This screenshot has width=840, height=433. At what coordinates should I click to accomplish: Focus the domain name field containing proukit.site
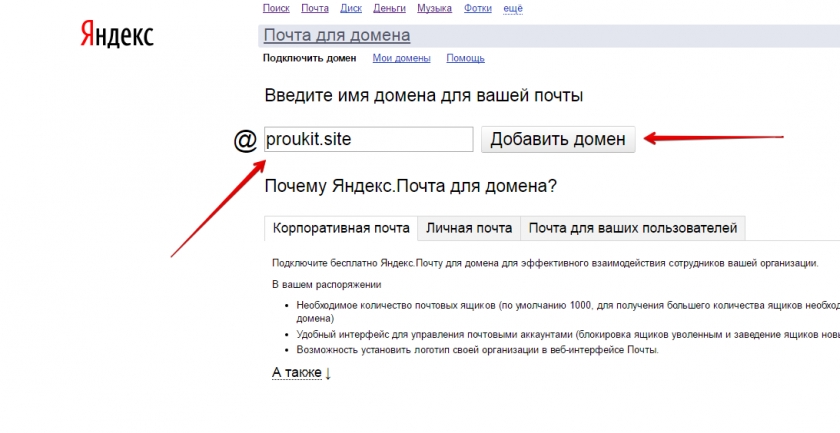pyautogui.click(x=368, y=139)
